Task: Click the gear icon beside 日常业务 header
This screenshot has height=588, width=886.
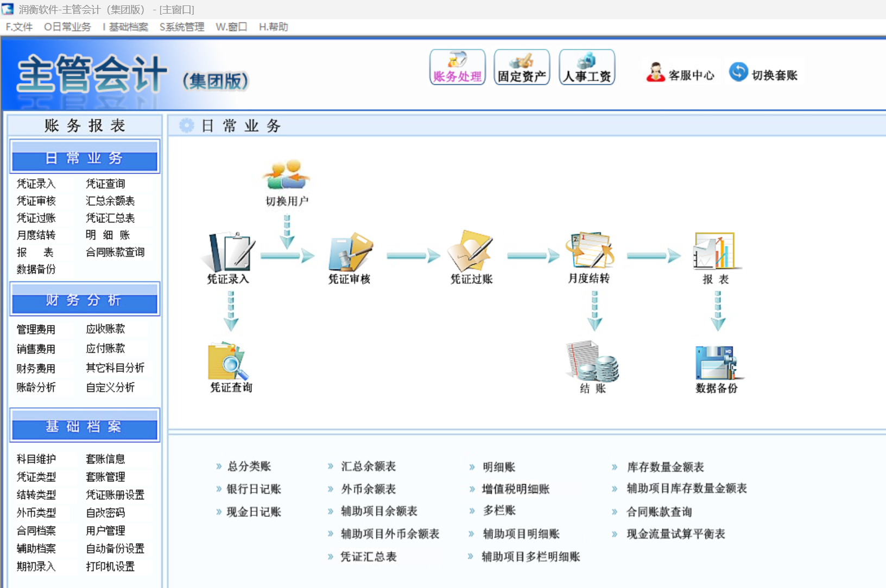Action: (x=186, y=125)
